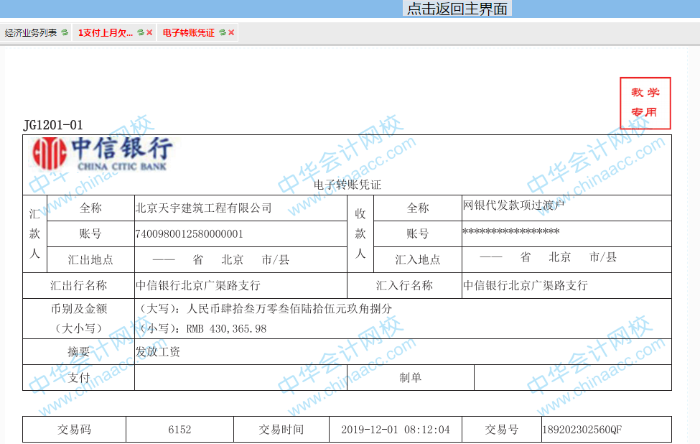Viewport: 700px width, 444px height.
Task: Select the 发放工资 summary text
Action: click(157, 352)
